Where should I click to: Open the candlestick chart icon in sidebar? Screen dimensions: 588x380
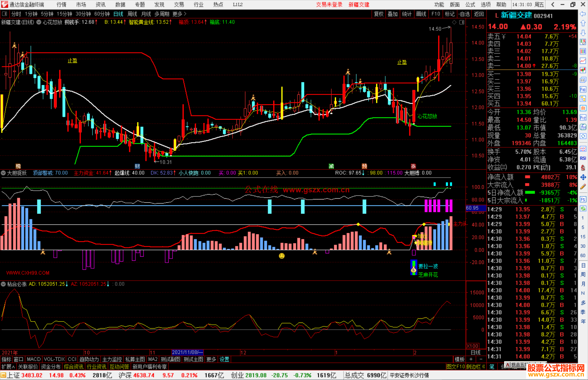pyautogui.click(x=583, y=70)
